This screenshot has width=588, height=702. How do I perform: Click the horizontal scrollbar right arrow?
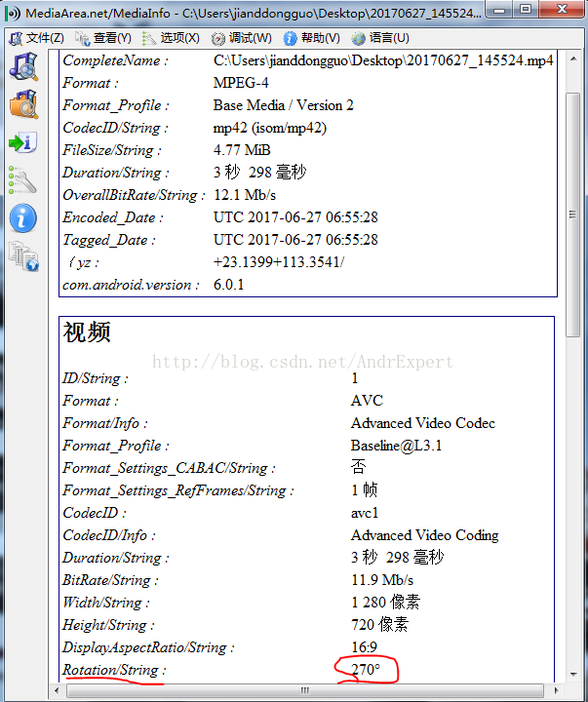click(x=556, y=690)
